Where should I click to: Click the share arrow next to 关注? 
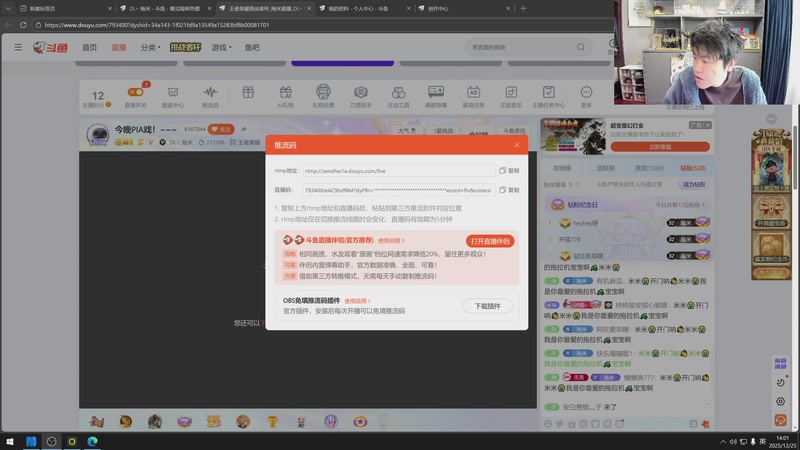point(243,130)
